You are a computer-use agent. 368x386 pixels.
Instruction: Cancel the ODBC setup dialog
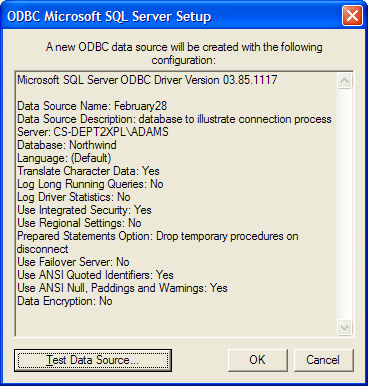(x=323, y=360)
